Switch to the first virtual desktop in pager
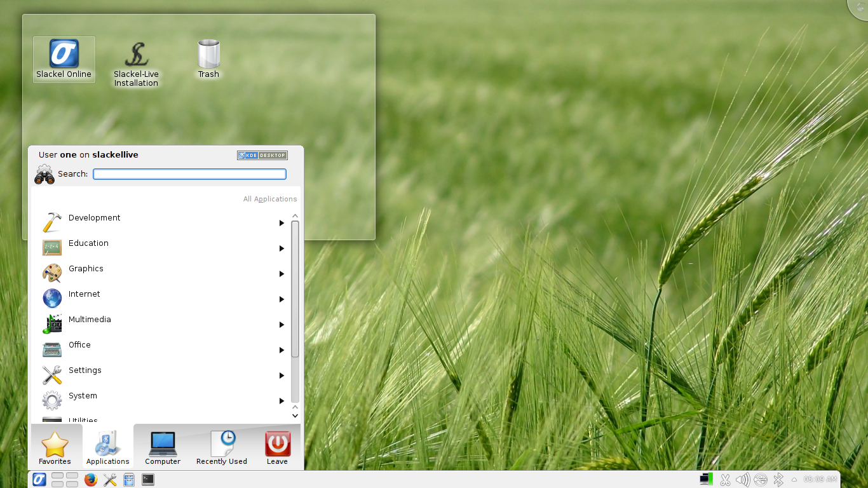The height and width of the screenshot is (488, 868). (x=57, y=476)
